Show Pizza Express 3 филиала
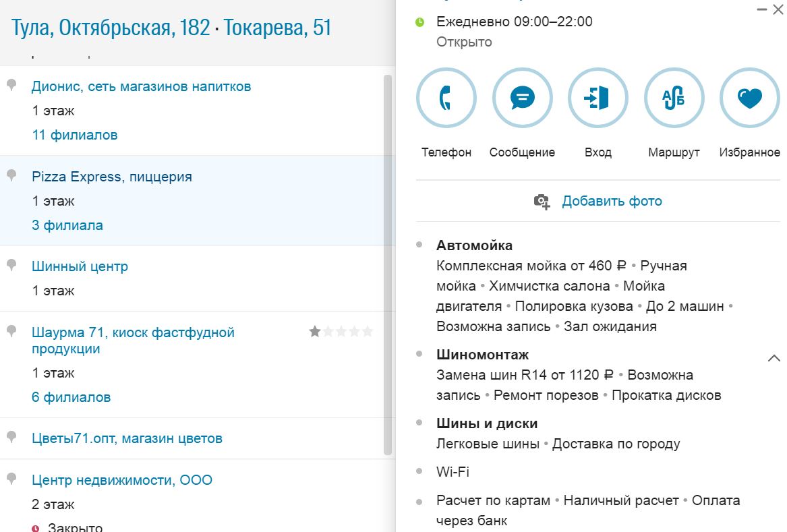This screenshot has height=532, width=787. (x=67, y=225)
